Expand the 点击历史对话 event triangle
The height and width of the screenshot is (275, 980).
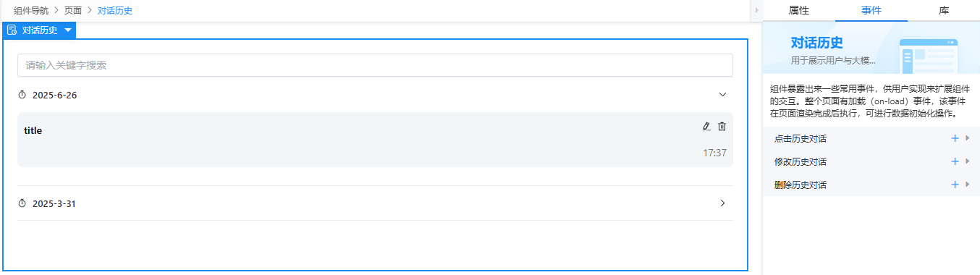click(x=968, y=138)
